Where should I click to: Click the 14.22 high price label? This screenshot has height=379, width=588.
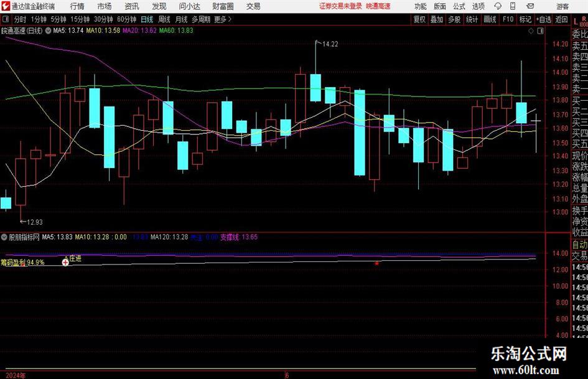(x=330, y=44)
